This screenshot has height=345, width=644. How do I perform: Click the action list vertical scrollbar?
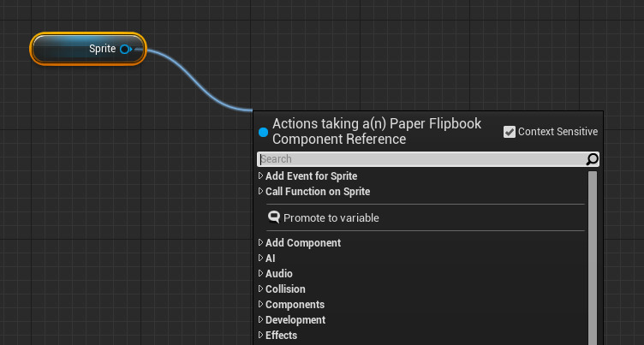point(592,257)
